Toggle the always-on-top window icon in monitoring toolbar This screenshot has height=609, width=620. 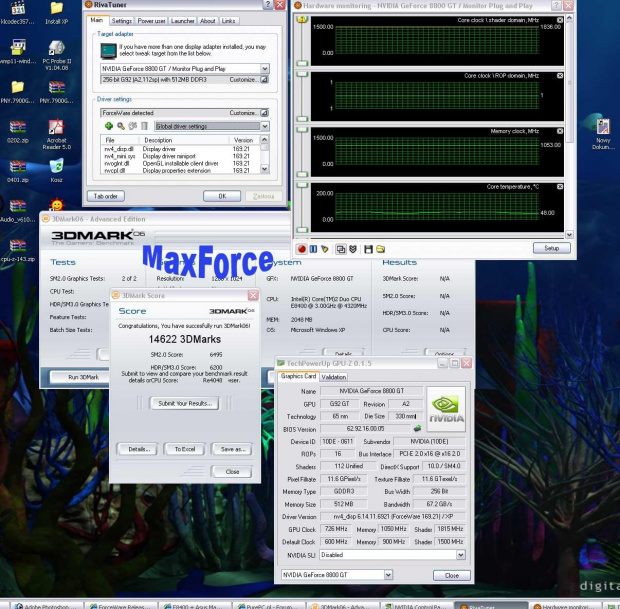tap(340, 249)
